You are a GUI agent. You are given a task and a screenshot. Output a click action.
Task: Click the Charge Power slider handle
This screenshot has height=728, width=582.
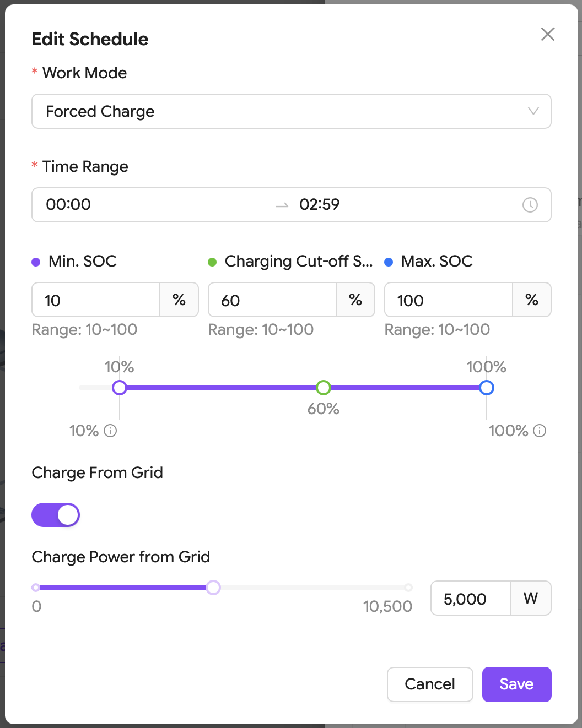[x=213, y=588]
